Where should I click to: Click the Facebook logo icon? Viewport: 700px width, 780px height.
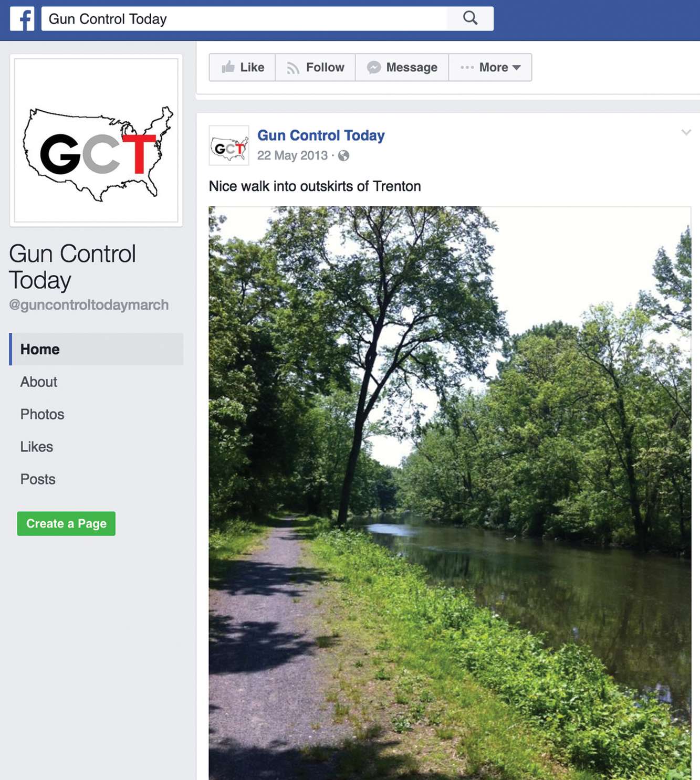(x=22, y=19)
